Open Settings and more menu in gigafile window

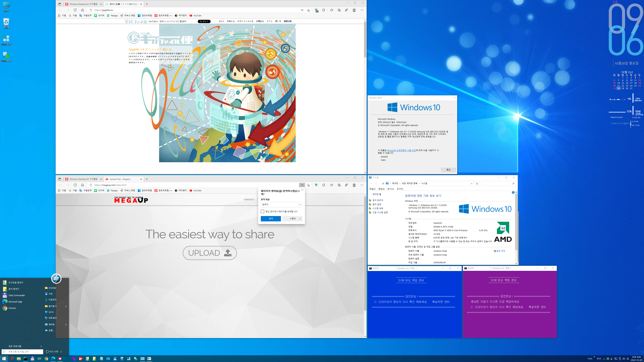[362, 10]
